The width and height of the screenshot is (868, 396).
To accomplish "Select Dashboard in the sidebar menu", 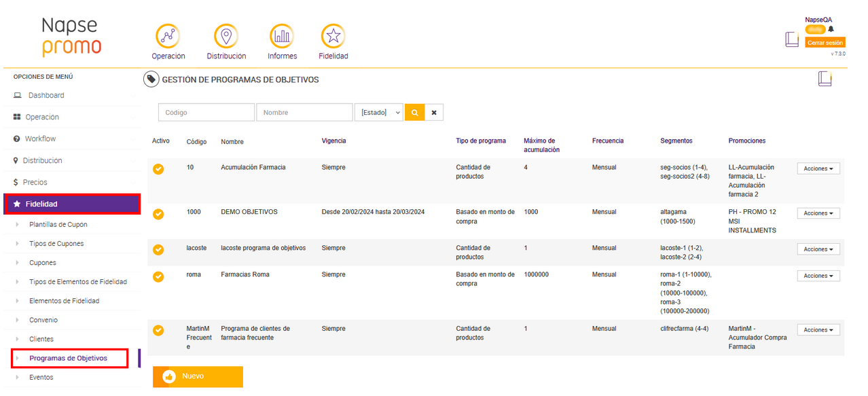I will (x=46, y=95).
